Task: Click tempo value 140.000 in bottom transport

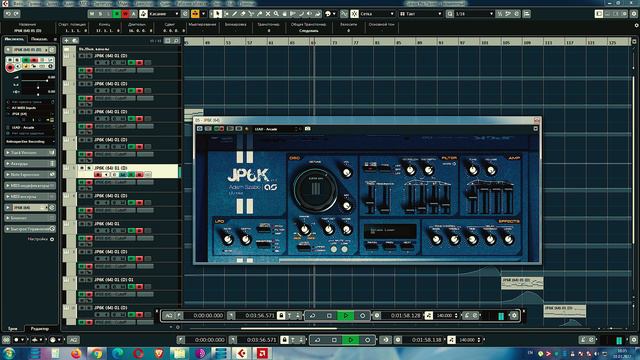Action: click(467, 340)
